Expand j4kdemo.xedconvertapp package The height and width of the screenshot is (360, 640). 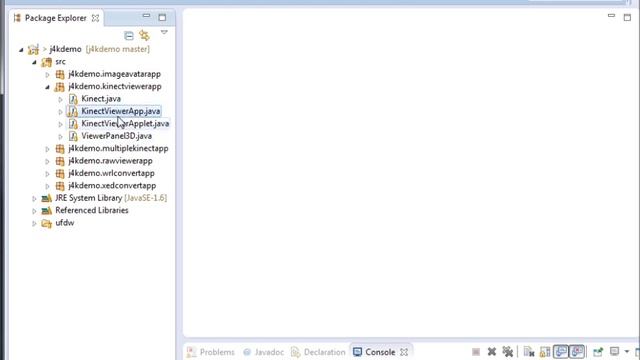(47, 186)
